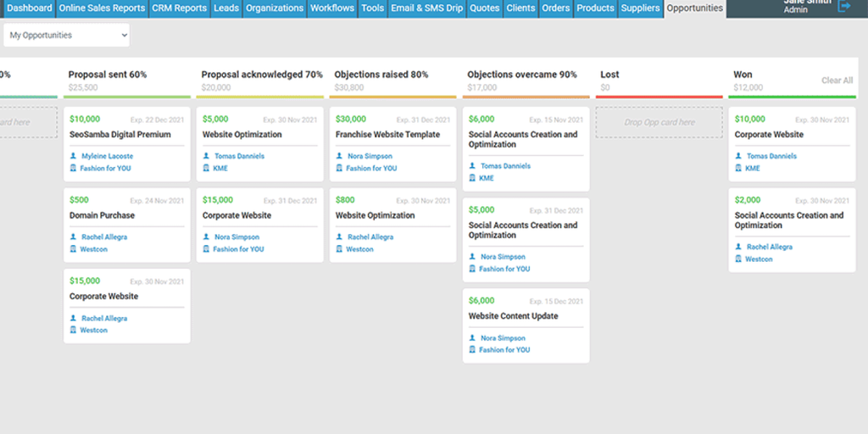The height and width of the screenshot is (434, 868).
Task: Open Nora Simpson link on Franchise Website Template card
Action: coord(370,156)
